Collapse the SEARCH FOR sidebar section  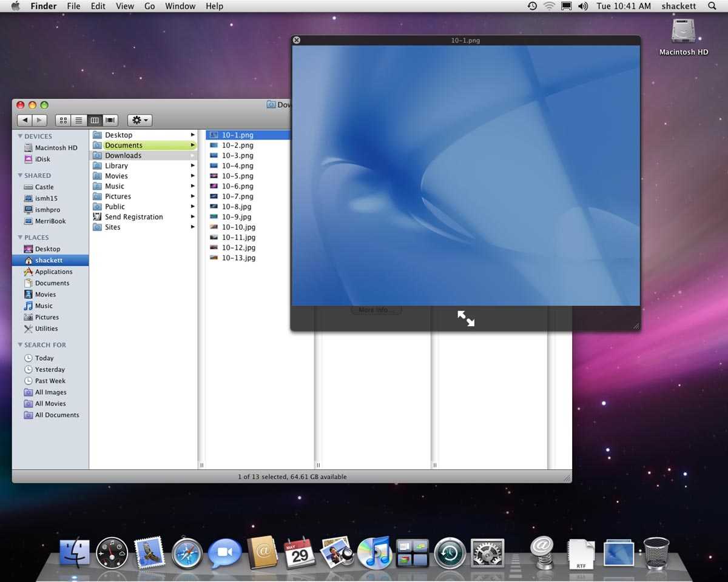[20, 345]
